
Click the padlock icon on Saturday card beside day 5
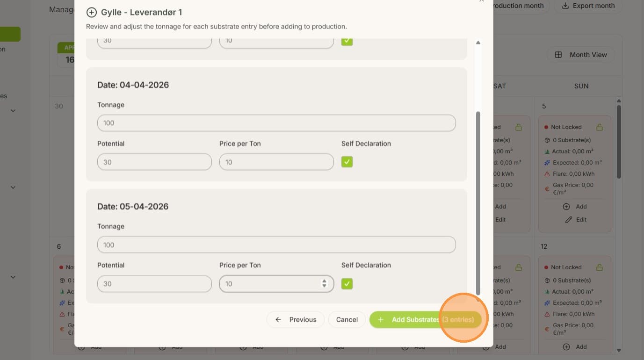tap(518, 127)
